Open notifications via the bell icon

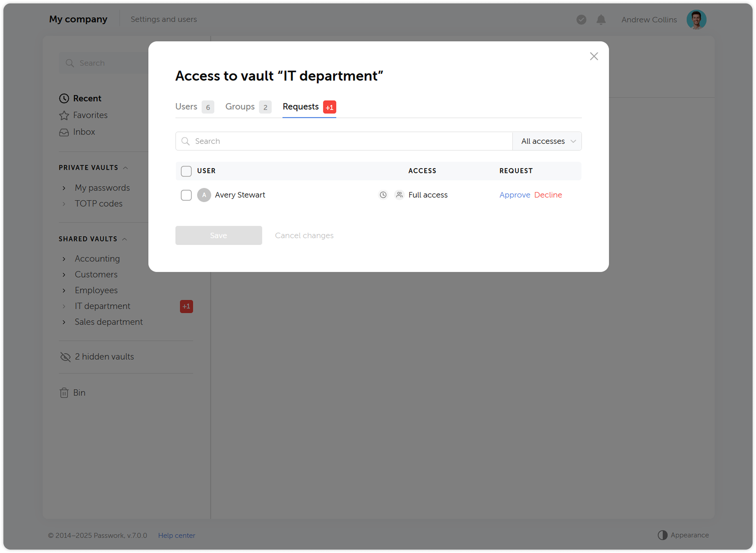click(x=601, y=20)
